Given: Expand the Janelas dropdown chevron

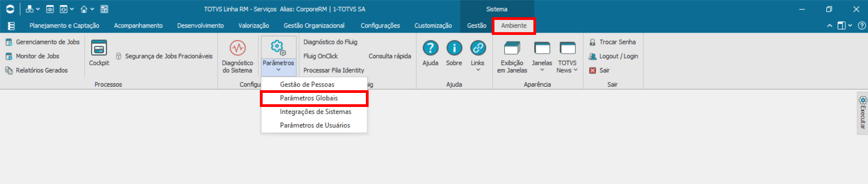Looking at the screenshot, I should pyautogui.click(x=542, y=70).
